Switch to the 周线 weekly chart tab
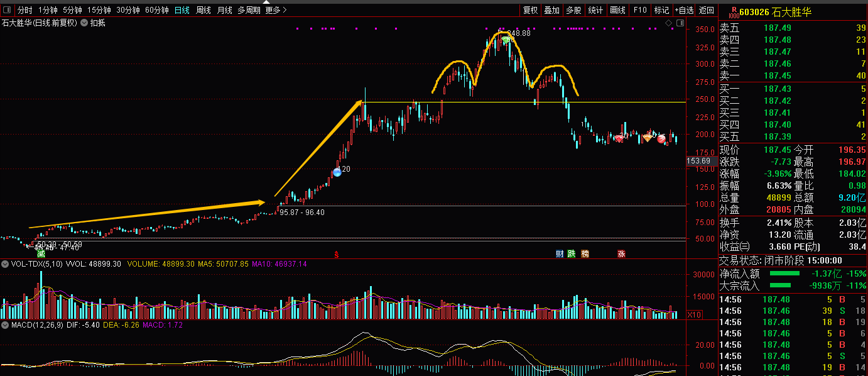Image resolution: width=868 pixels, height=376 pixels. (203, 10)
